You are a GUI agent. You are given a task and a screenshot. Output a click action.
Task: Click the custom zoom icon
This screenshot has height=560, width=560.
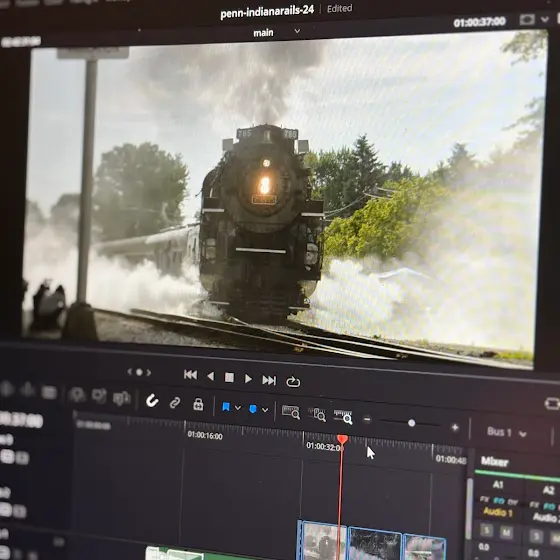point(343,417)
